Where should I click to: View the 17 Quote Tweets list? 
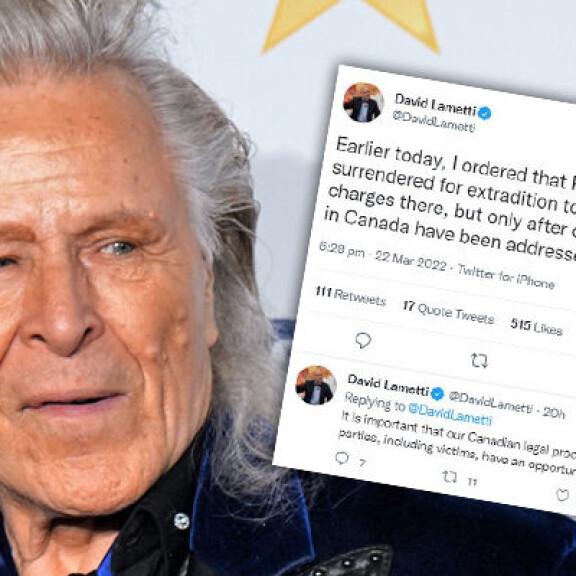pyautogui.click(x=448, y=313)
